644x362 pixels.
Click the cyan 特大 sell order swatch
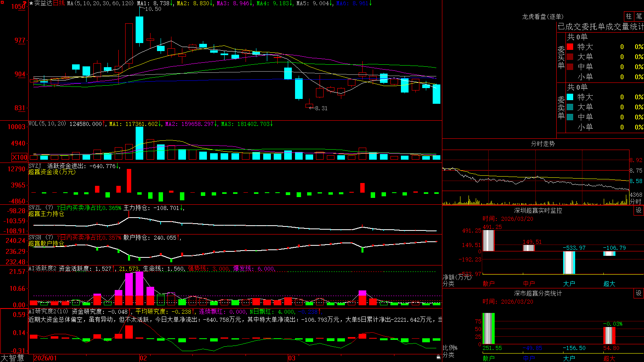[x=570, y=97]
